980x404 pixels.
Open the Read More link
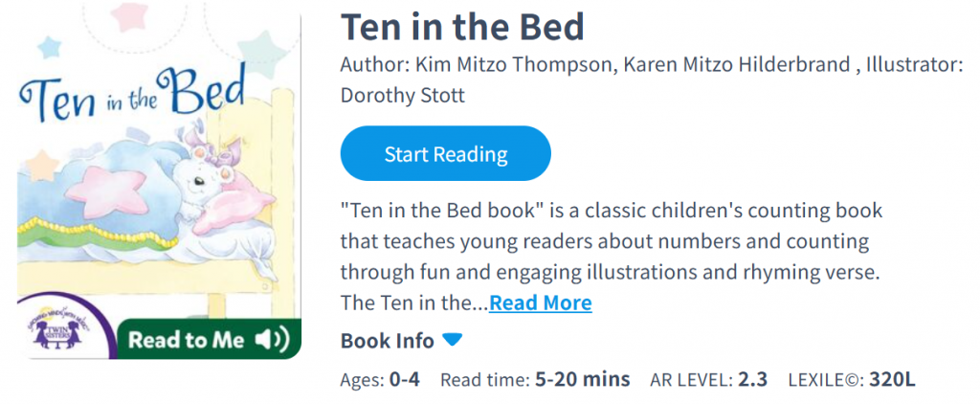tap(541, 303)
